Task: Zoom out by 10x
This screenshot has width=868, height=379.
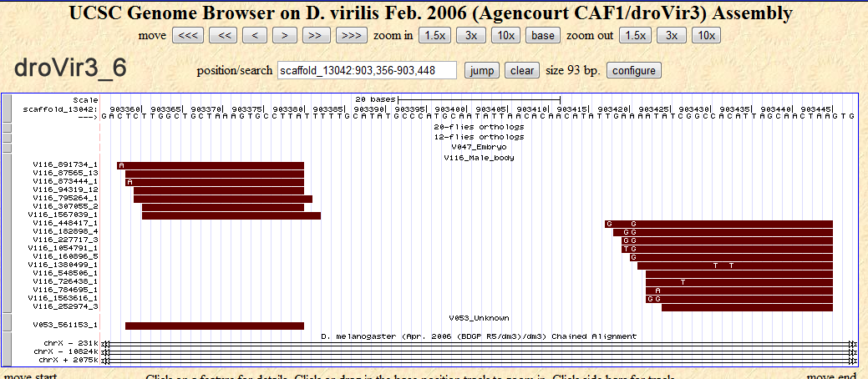Action: tap(706, 35)
